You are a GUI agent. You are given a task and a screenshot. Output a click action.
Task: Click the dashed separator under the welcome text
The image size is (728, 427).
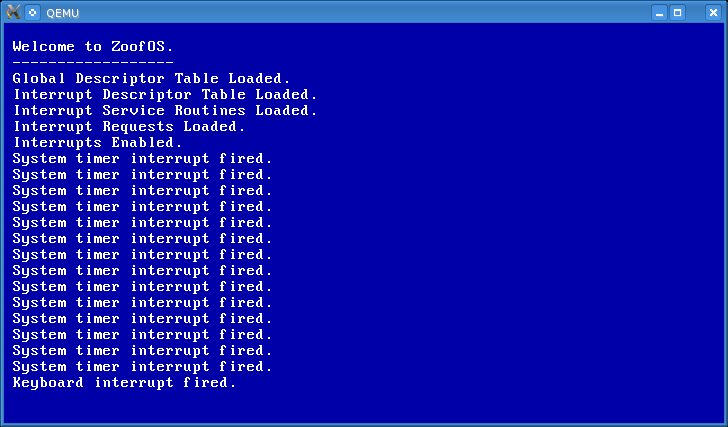point(93,61)
